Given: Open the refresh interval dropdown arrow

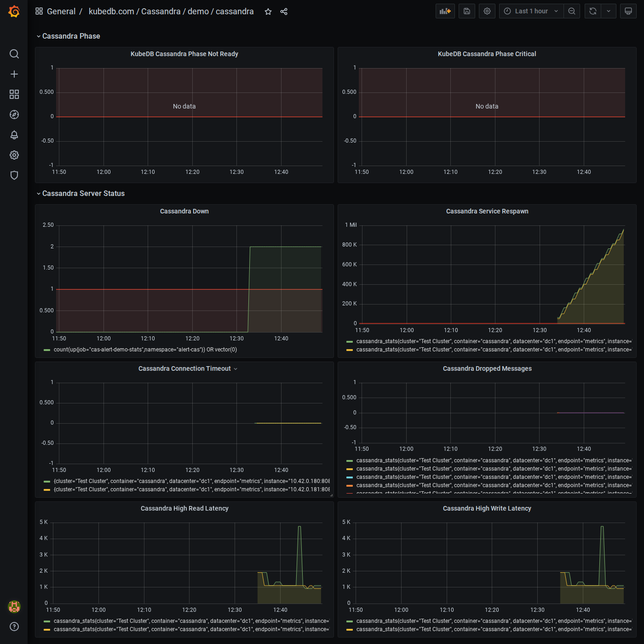Looking at the screenshot, I should tap(609, 11).
